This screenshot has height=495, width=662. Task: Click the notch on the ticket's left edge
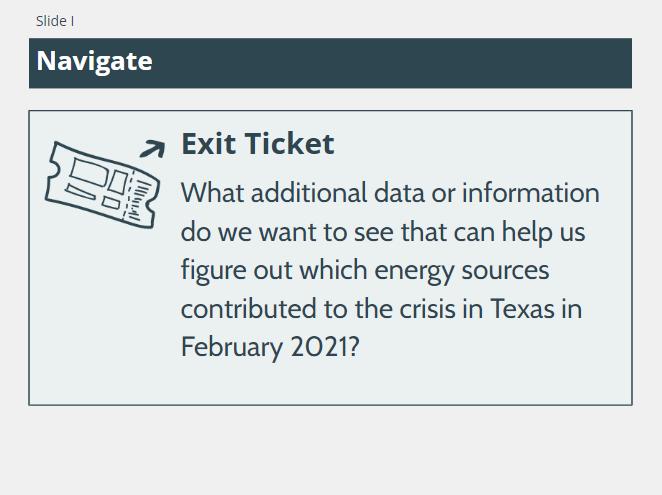click(53, 170)
